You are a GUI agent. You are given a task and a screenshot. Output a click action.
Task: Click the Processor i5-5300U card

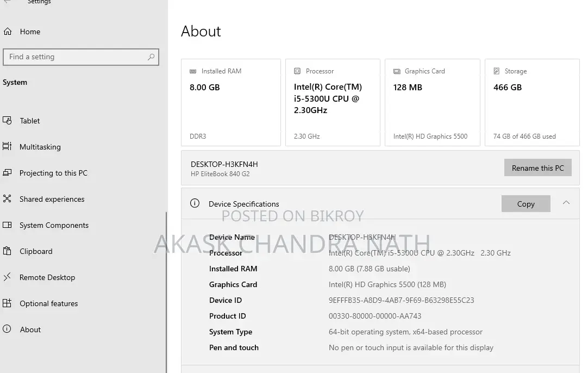tap(333, 102)
